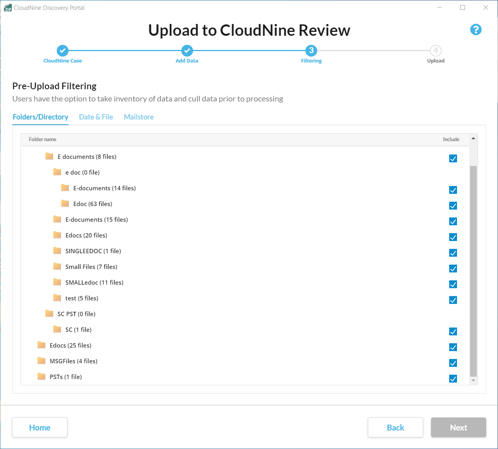The image size is (498, 449).
Task: Select the MSGFiles (4 files) row text
Action: click(73, 361)
